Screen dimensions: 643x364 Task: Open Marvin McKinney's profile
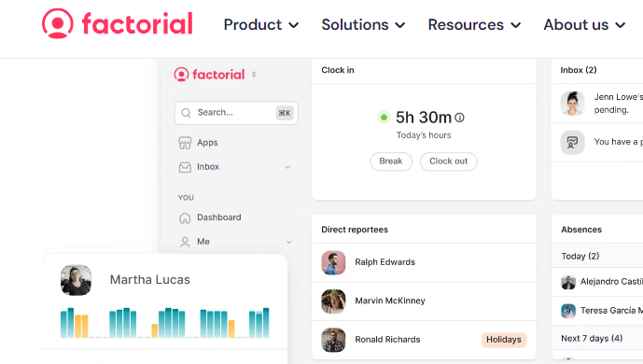click(390, 301)
